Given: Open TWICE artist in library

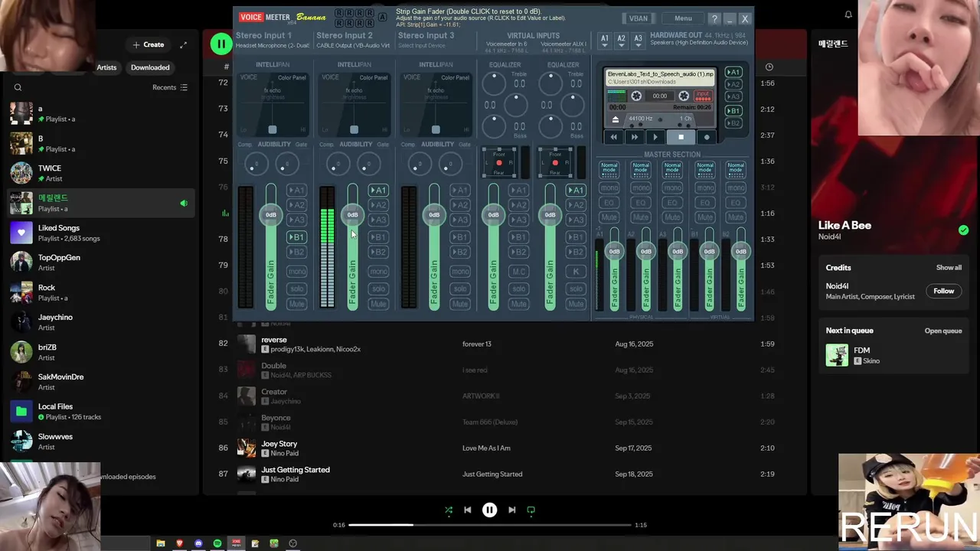Looking at the screenshot, I should 101,173.
